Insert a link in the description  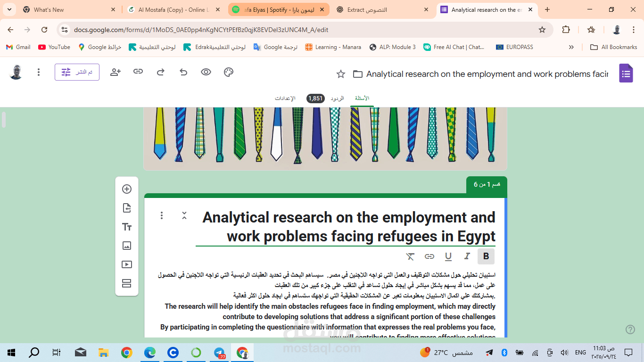click(429, 256)
